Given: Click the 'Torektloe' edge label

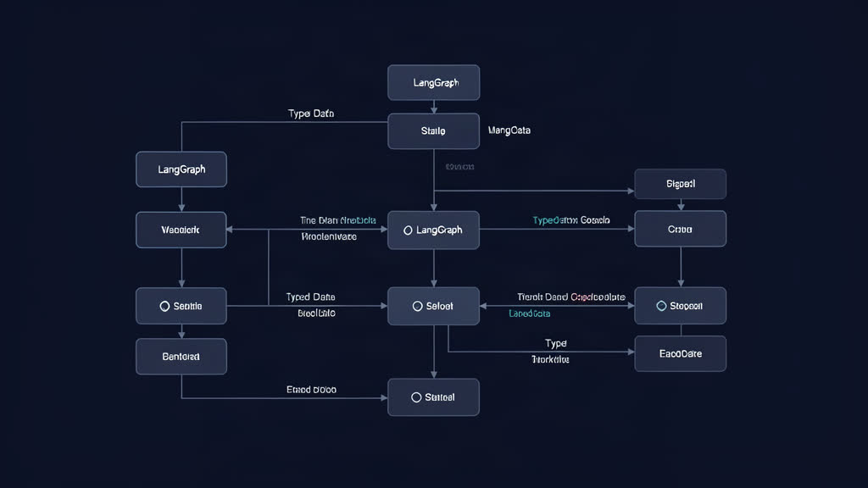Looking at the screenshot, I should coord(550,359).
